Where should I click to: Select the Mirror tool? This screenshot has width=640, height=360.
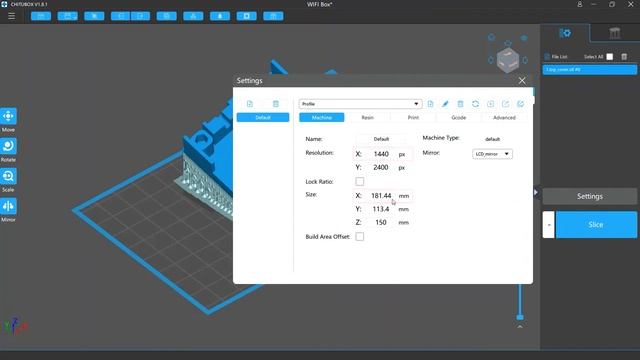[8, 206]
